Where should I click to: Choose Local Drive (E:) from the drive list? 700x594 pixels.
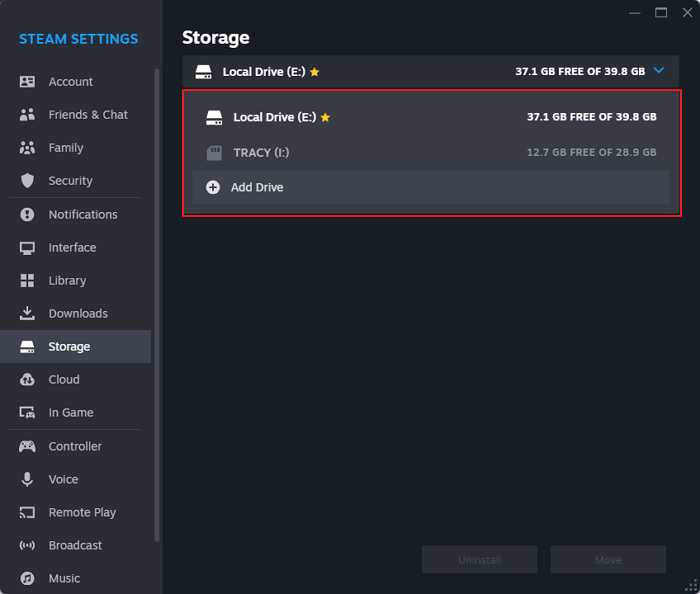pos(431,117)
